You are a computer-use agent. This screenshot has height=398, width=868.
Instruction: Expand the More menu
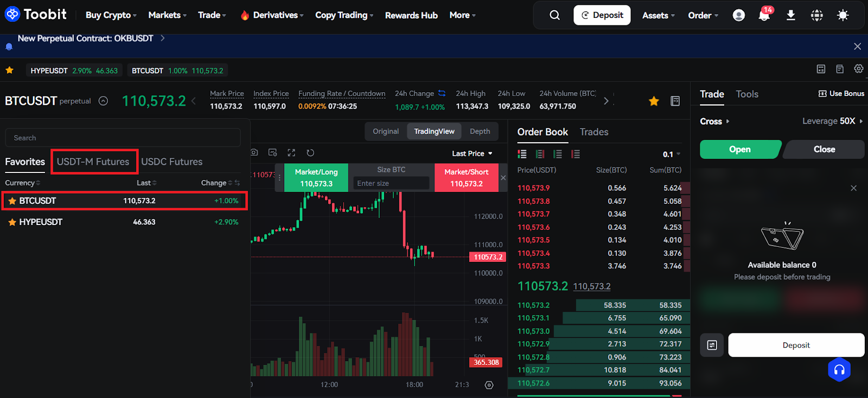click(x=462, y=15)
